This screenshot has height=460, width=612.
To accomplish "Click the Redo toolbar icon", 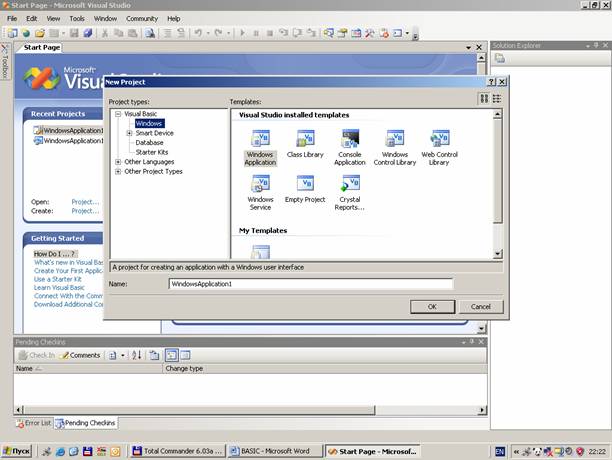I will pyautogui.click(x=219, y=33).
